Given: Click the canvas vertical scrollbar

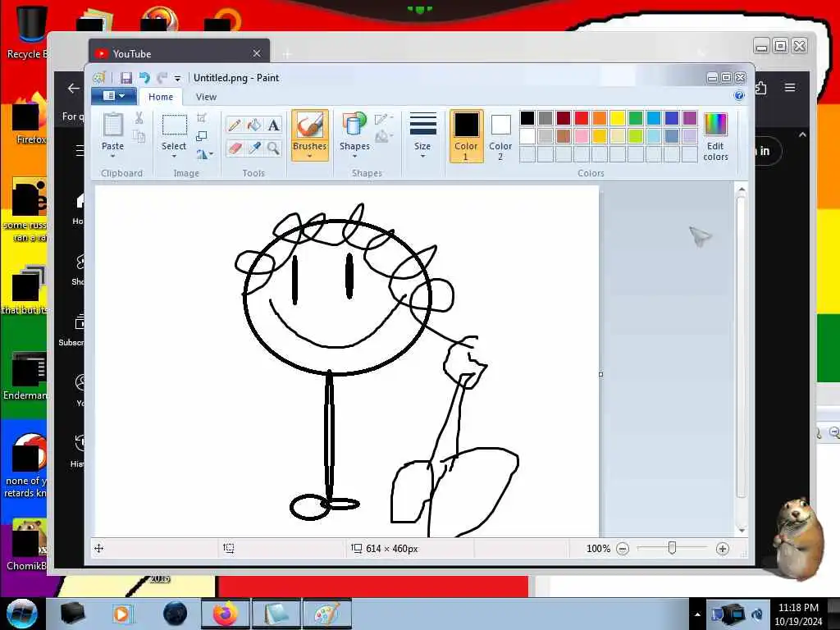Looking at the screenshot, I should 742,347.
